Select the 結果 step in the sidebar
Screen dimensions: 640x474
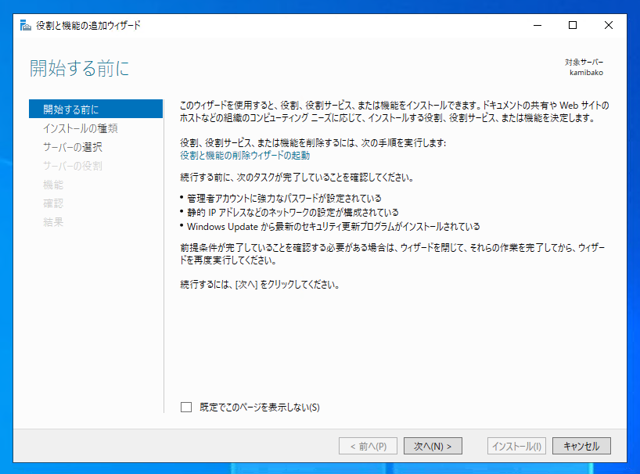tap(53, 222)
